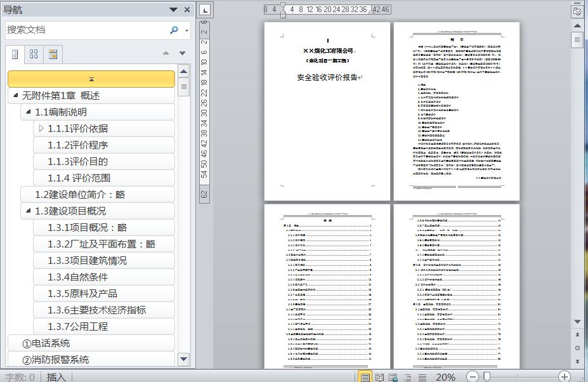Collapse the 1.3建设项目概况 heading
Viewport: 588px width, 382px height.
(x=29, y=211)
